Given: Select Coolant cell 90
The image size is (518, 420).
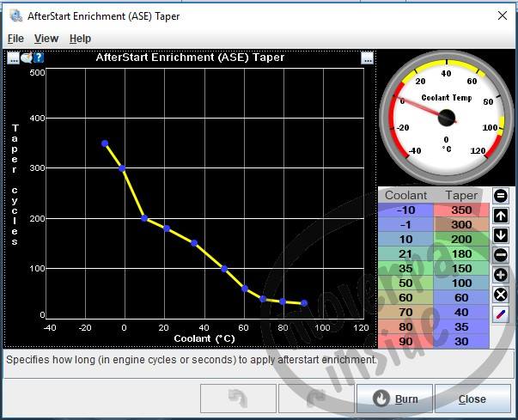Looking at the screenshot, I should pyautogui.click(x=405, y=341).
